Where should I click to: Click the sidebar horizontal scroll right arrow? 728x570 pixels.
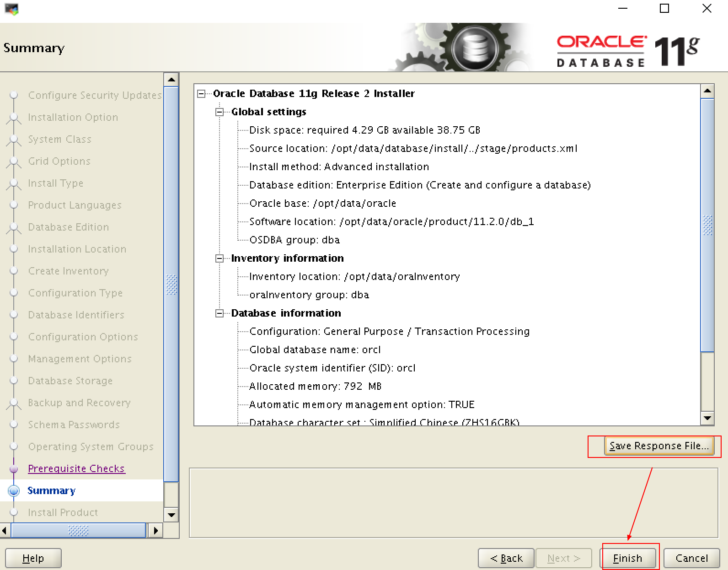[155, 531]
